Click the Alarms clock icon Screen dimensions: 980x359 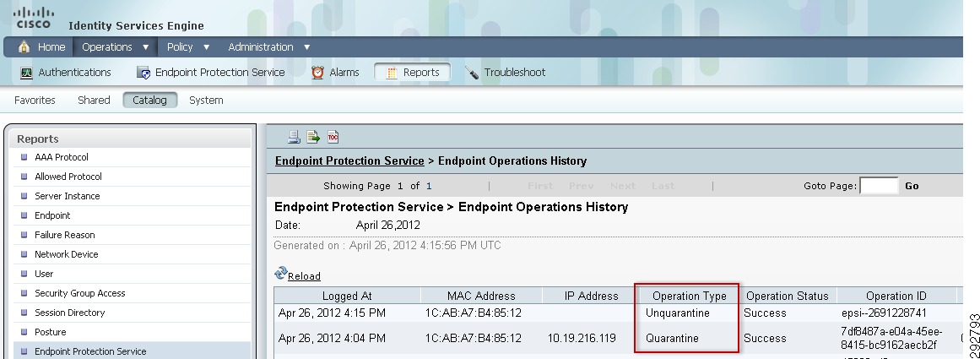317,73
